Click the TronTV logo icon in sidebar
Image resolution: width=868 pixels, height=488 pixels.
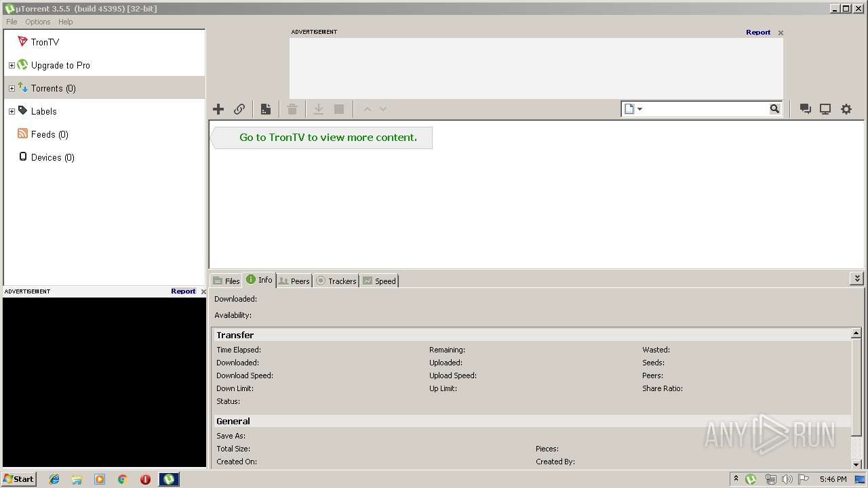click(23, 41)
